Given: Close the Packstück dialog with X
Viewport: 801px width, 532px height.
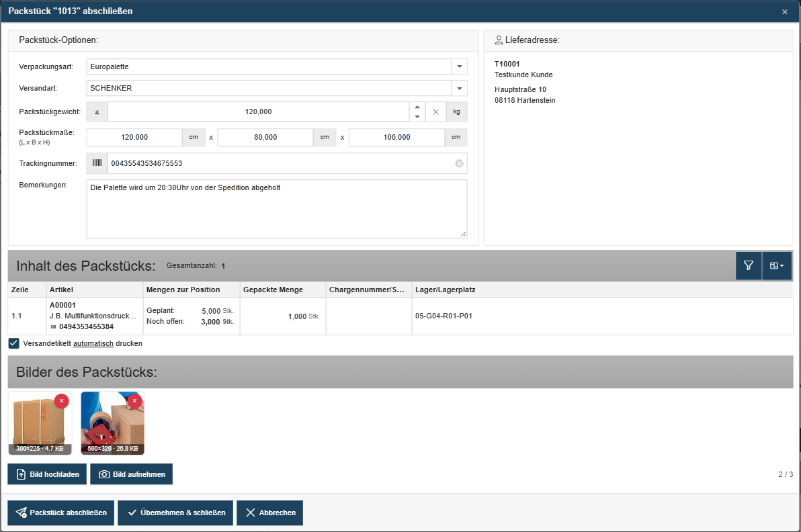Looking at the screenshot, I should point(785,11).
